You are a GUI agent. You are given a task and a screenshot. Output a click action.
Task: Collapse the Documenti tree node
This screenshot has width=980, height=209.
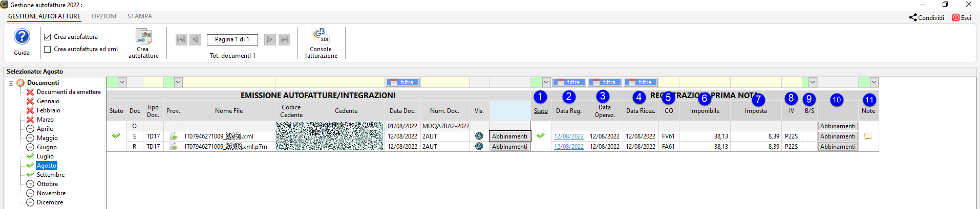11,83
